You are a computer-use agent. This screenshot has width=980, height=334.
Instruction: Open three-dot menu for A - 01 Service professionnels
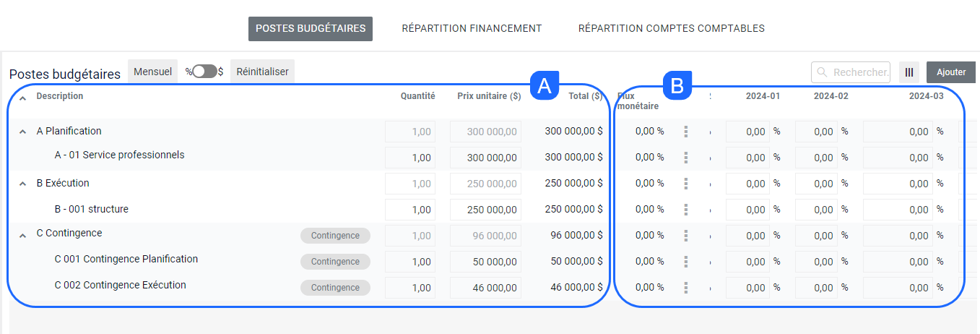pos(685,158)
